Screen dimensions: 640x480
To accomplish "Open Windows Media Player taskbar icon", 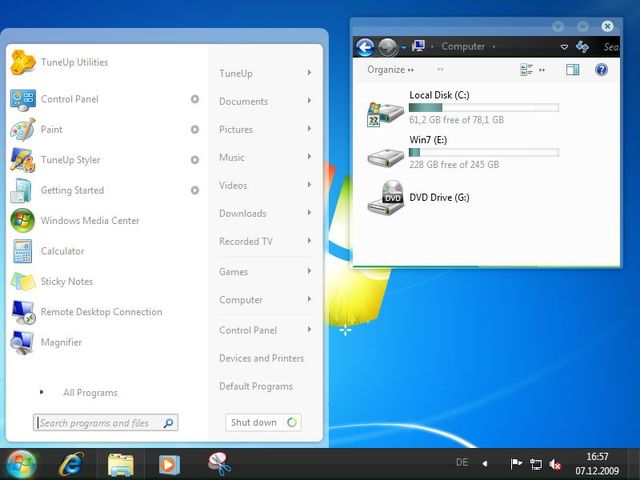I will coord(169,464).
